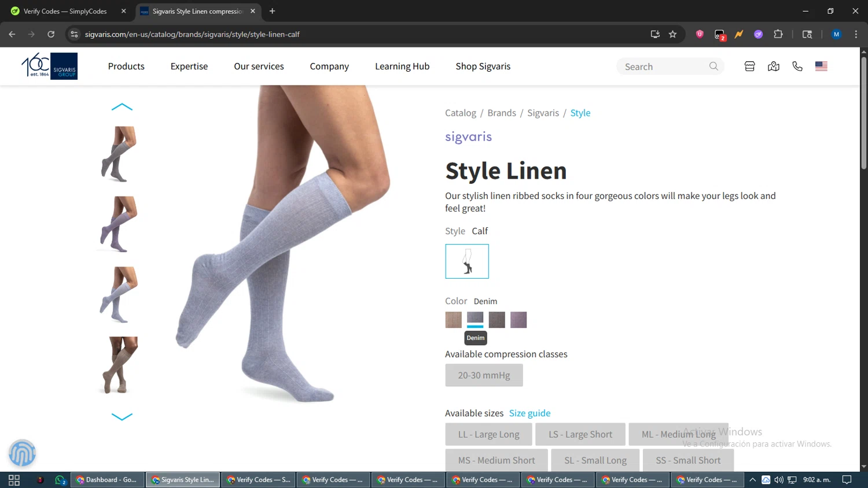Choose size SL - Small Long
Screen dimensions: 868x488
click(x=595, y=460)
